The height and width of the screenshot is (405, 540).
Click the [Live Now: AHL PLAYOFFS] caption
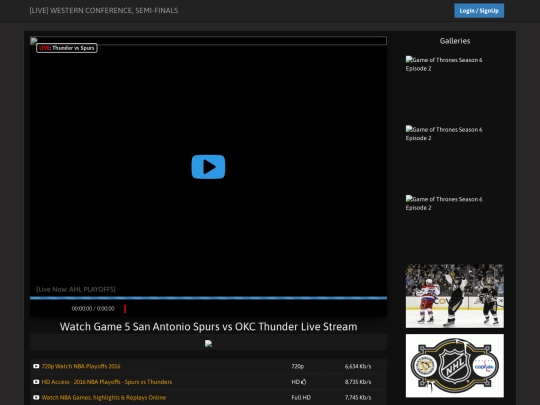[76, 289]
